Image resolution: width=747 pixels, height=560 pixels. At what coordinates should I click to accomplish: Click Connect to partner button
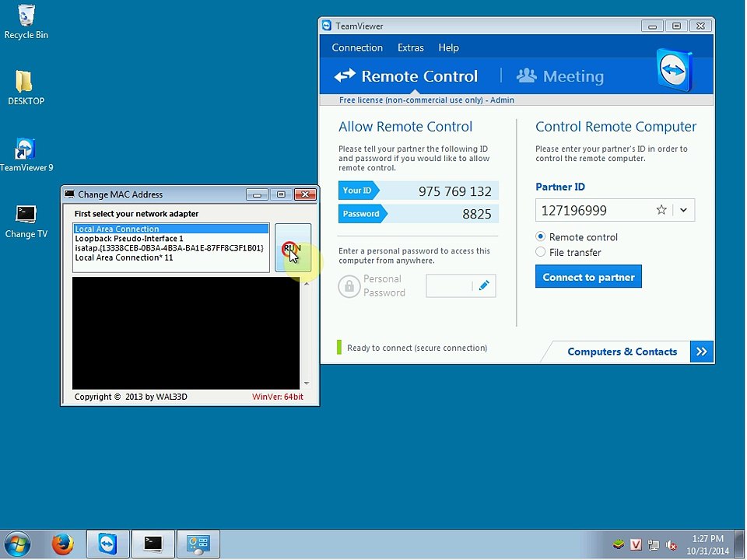click(588, 277)
